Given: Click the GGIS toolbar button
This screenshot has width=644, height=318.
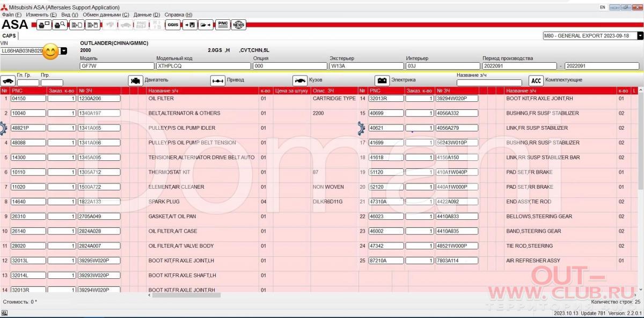Looking at the screenshot, I should pyautogui.click(x=173, y=25).
